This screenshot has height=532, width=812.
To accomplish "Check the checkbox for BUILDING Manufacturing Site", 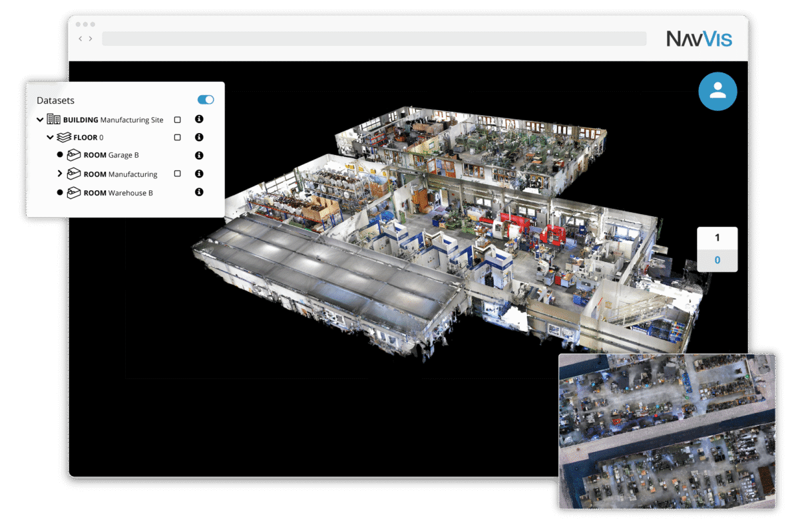I will 176,120.
